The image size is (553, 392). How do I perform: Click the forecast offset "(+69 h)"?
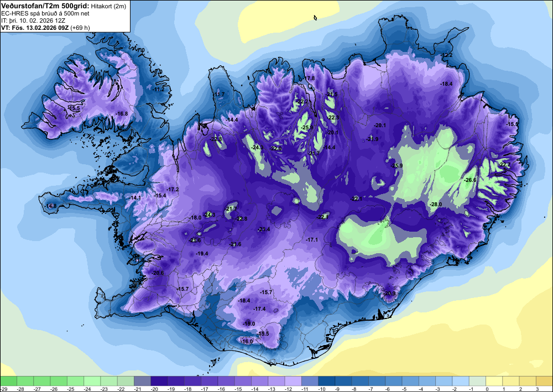pyautogui.click(x=80, y=28)
